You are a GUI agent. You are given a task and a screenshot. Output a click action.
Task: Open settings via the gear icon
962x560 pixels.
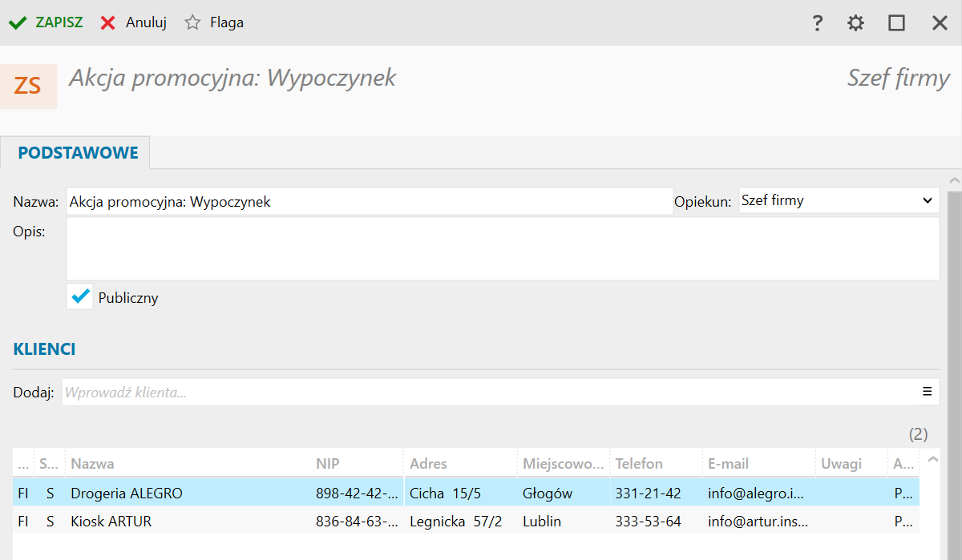click(x=855, y=23)
